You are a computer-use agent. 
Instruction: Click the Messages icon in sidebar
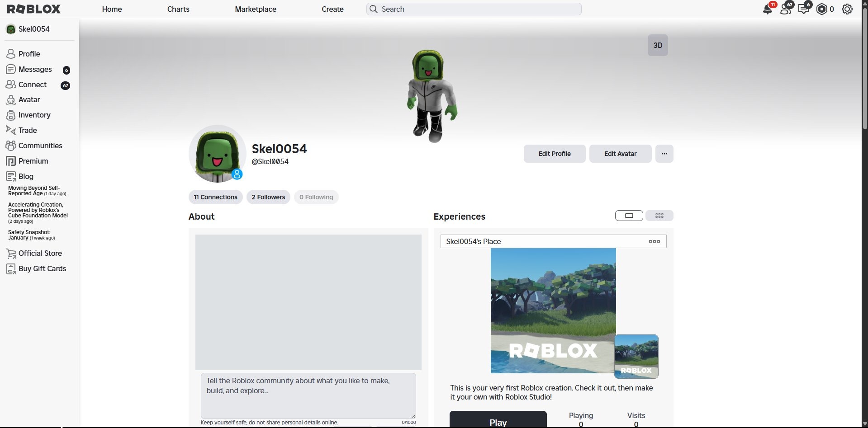11,69
